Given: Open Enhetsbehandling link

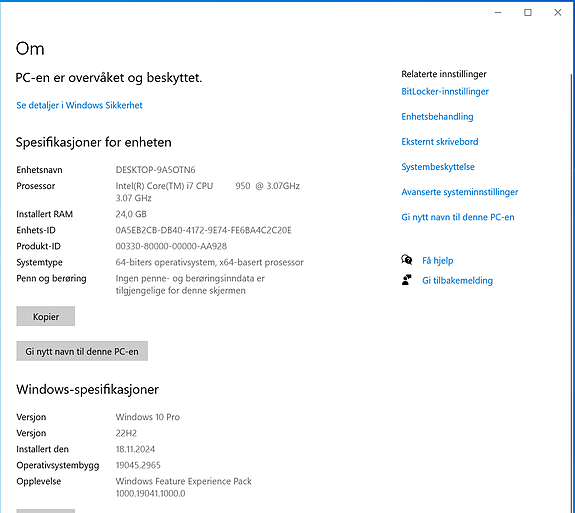Looking at the screenshot, I should coord(437,117).
